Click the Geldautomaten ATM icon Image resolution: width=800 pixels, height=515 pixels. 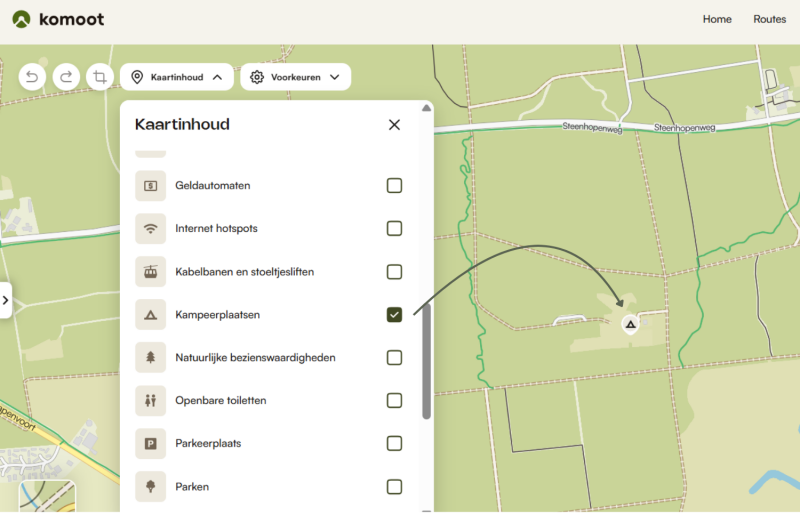click(x=151, y=186)
